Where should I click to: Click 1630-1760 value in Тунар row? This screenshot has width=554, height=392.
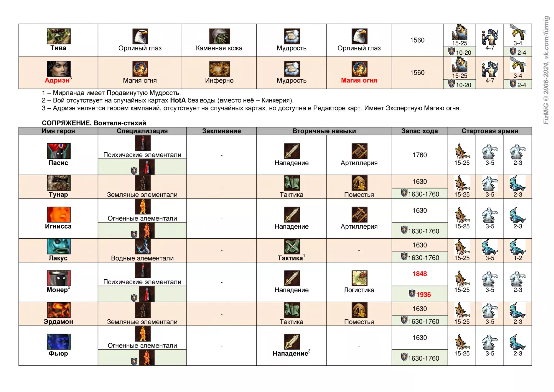click(423, 194)
